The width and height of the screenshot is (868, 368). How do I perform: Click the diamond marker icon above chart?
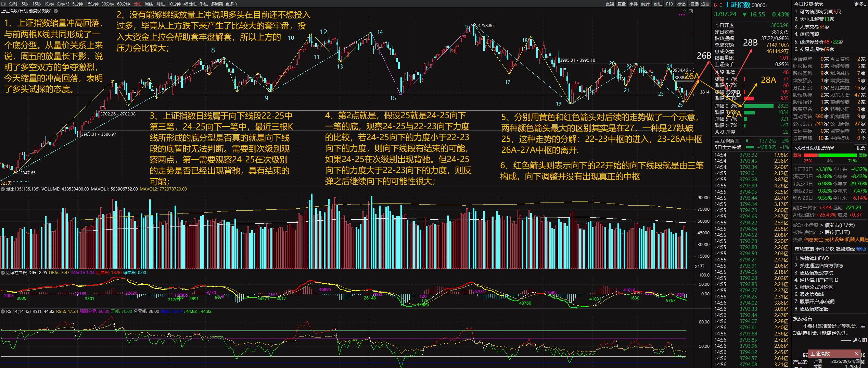[x=684, y=11]
